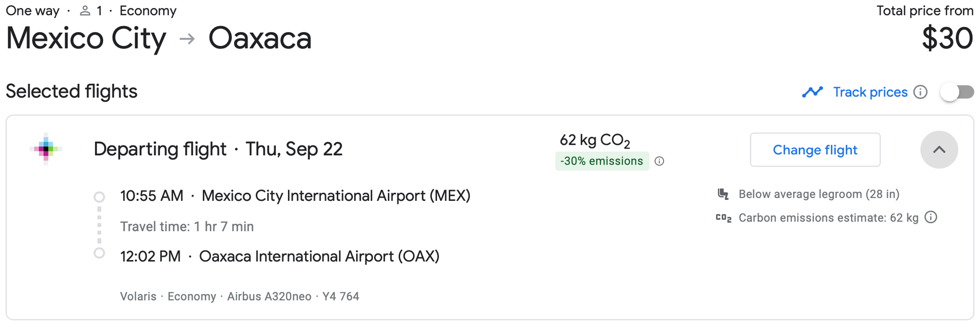Click the Track prices info icon
The height and width of the screenshot is (324, 980).
(920, 92)
